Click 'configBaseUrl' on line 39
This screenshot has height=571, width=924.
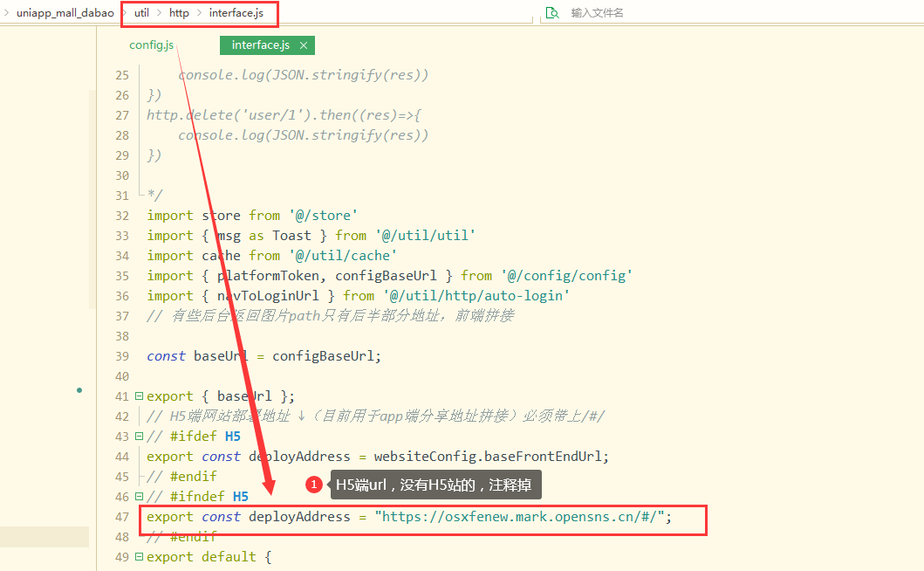click(x=322, y=355)
